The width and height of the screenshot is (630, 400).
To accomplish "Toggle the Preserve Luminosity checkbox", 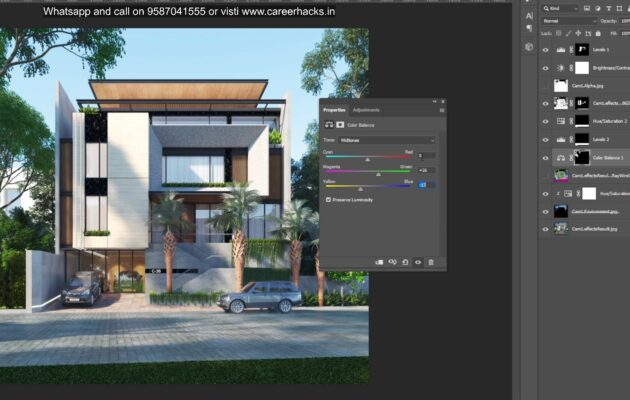I will point(329,199).
